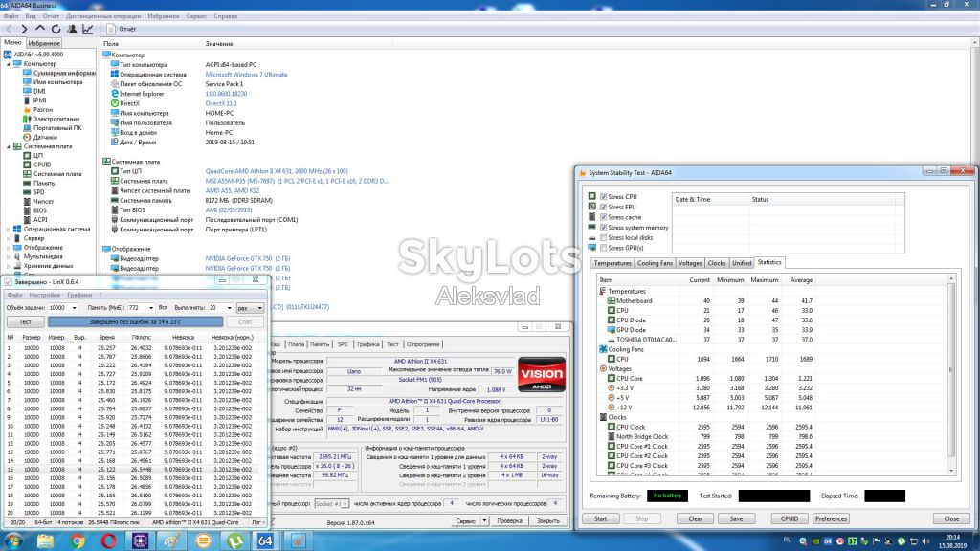Select the CPUID item in the tree

point(42,165)
